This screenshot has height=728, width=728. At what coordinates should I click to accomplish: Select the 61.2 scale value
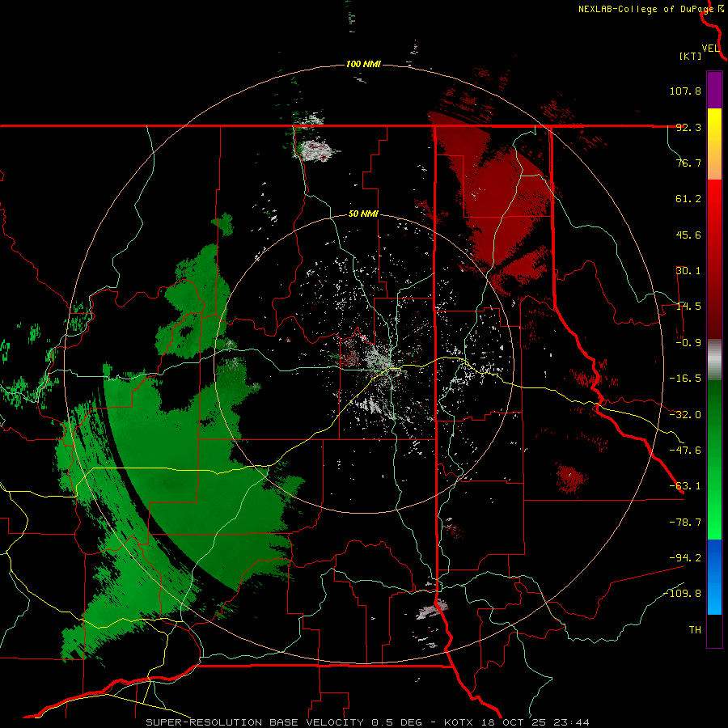pyautogui.click(x=688, y=199)
